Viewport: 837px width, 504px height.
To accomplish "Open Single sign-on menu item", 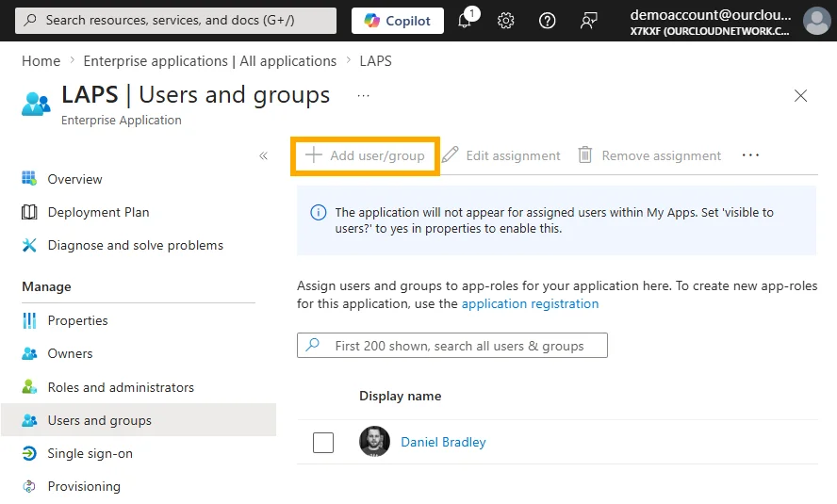I will click(90, 453).
